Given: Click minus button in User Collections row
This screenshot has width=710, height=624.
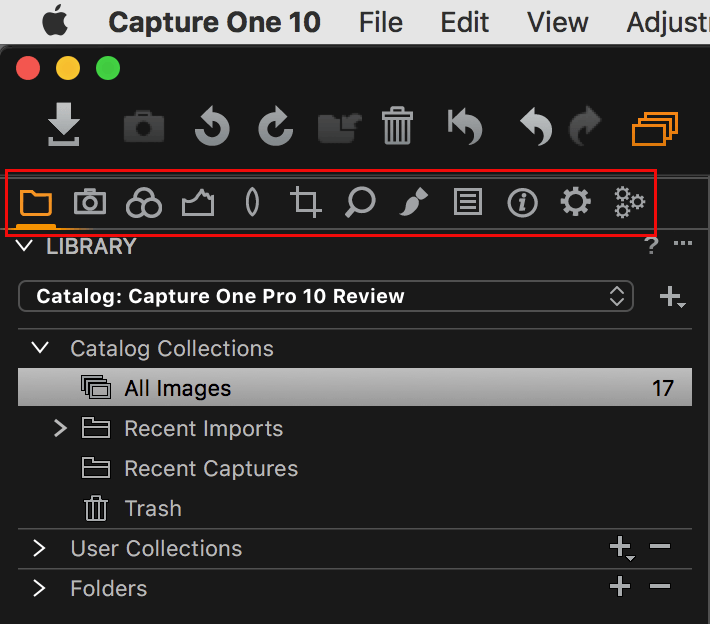Looking at the screenshot, I should pos(660,547).
